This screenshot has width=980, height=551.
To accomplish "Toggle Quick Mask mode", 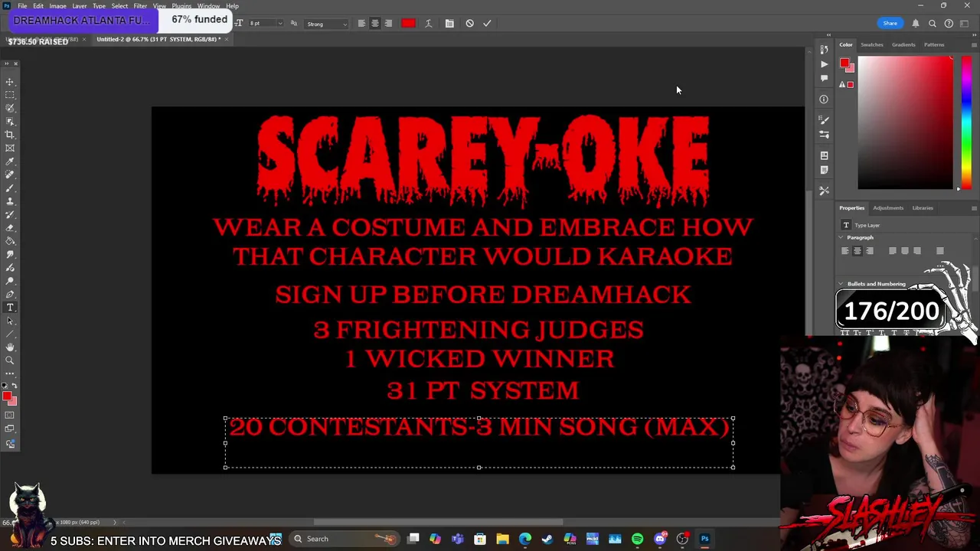I will [x=10, y=416].
